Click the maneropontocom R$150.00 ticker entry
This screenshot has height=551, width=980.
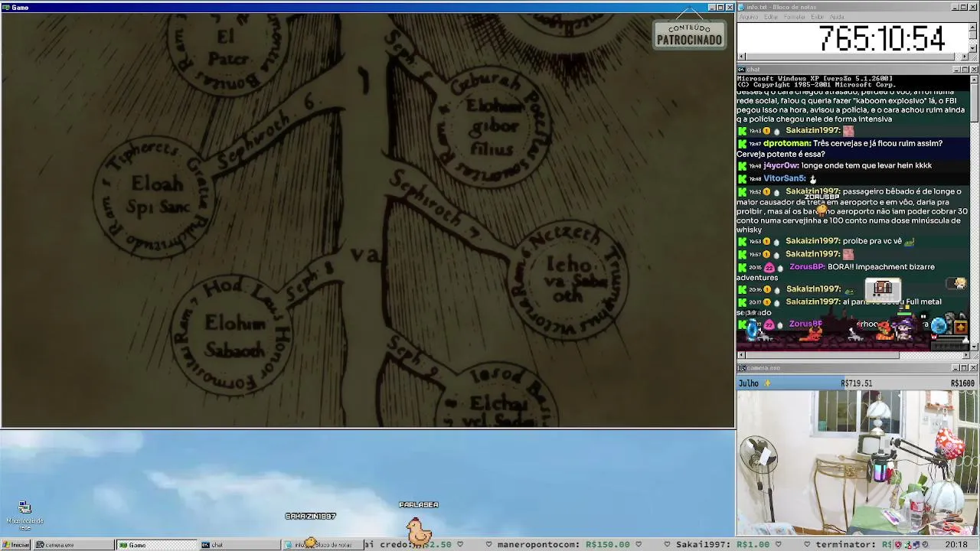563,545
